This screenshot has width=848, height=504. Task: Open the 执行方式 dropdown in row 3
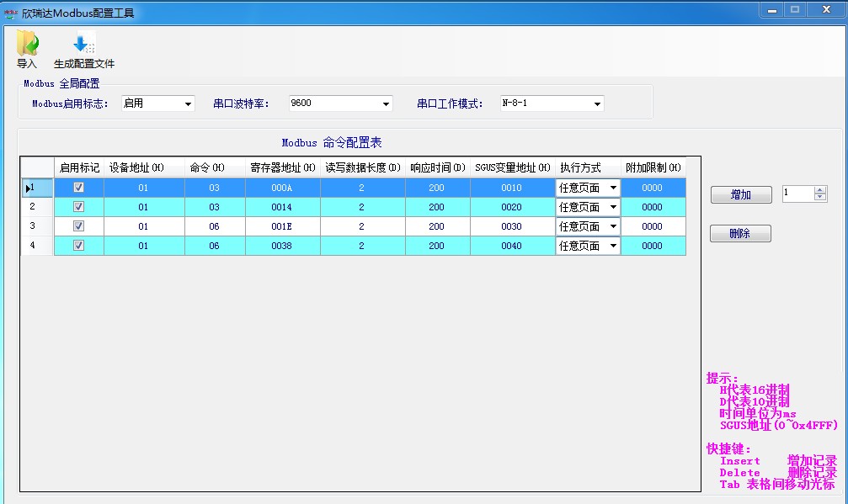(x=613, y=226)
